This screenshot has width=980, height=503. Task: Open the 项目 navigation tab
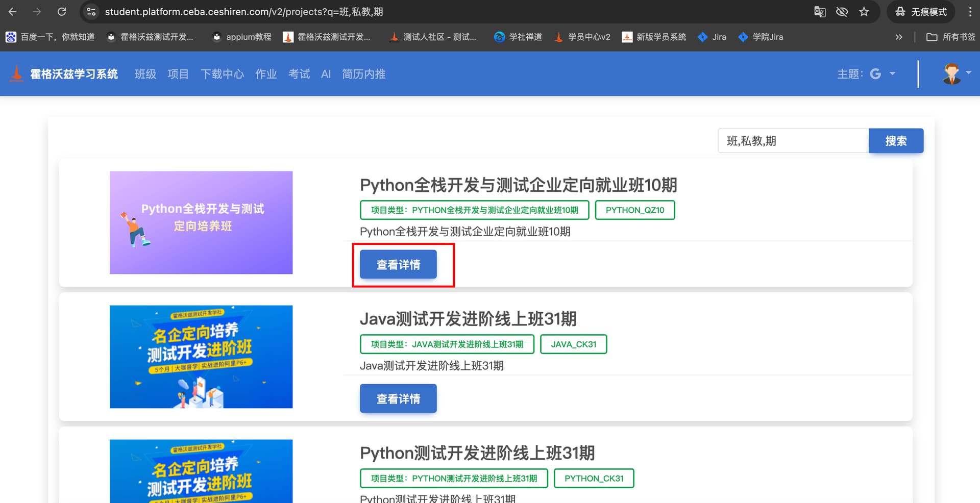(178, 74)
